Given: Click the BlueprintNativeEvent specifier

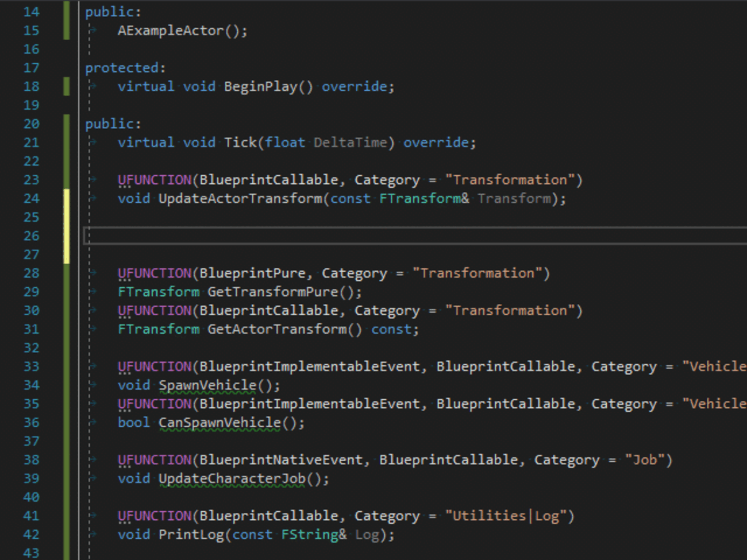Looking at the screenshot, I should 281,460.
